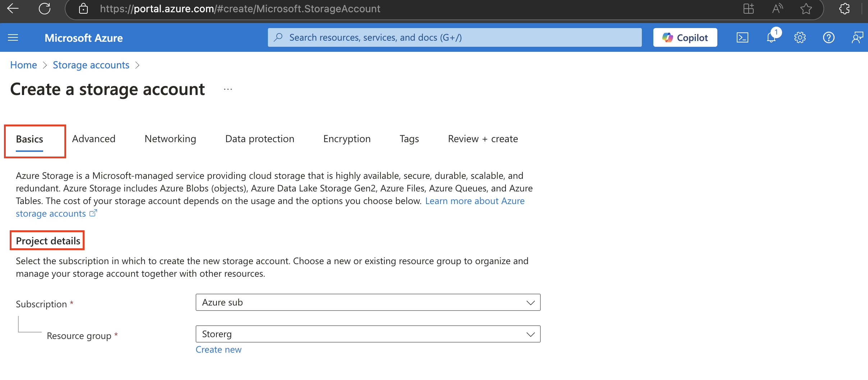Click Create new resource group link

[219, 350]
